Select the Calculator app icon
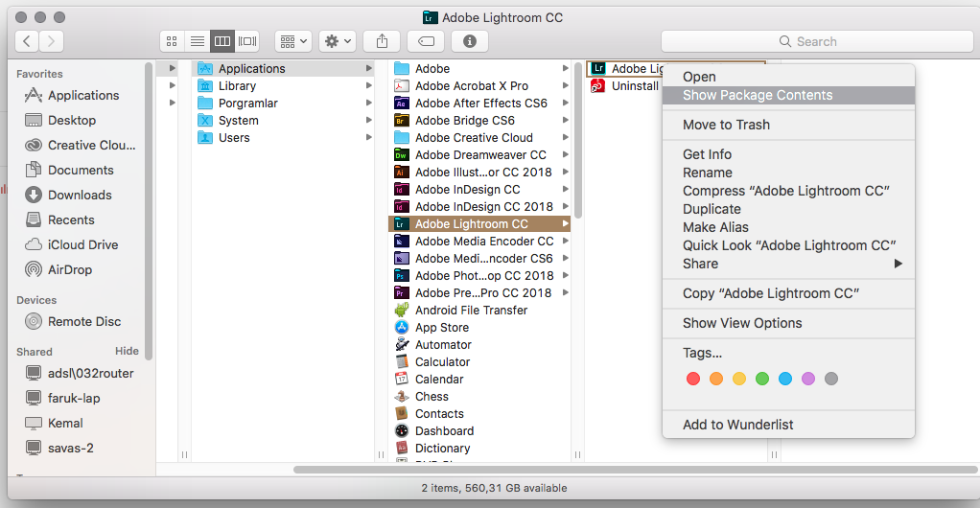The image size is (980, 508). click(402, 361)
